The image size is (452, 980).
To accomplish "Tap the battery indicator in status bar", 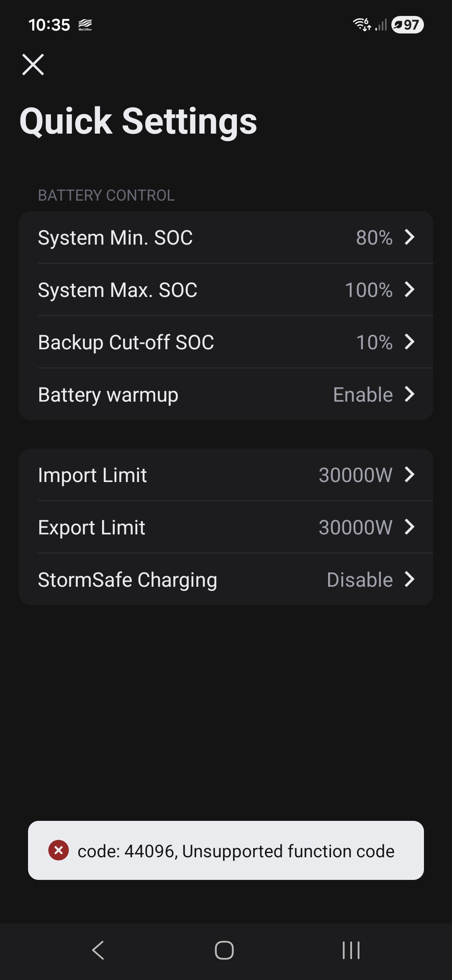I will coord(407,25).
